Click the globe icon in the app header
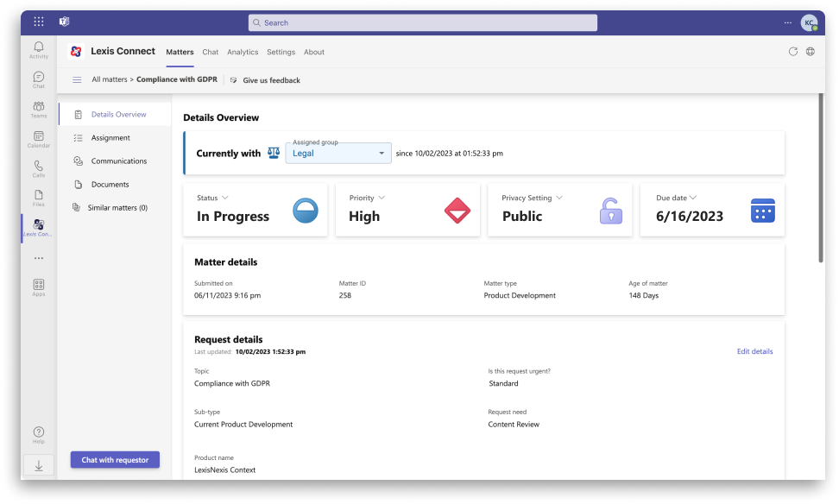Viewport: 839px width, 504px height. click(x=811, y=52)
